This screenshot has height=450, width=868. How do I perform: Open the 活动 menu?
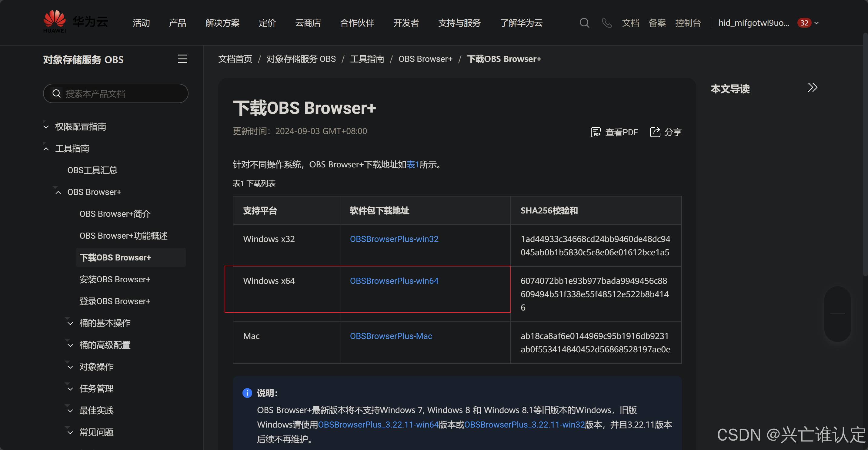click(x=141, y=23)
